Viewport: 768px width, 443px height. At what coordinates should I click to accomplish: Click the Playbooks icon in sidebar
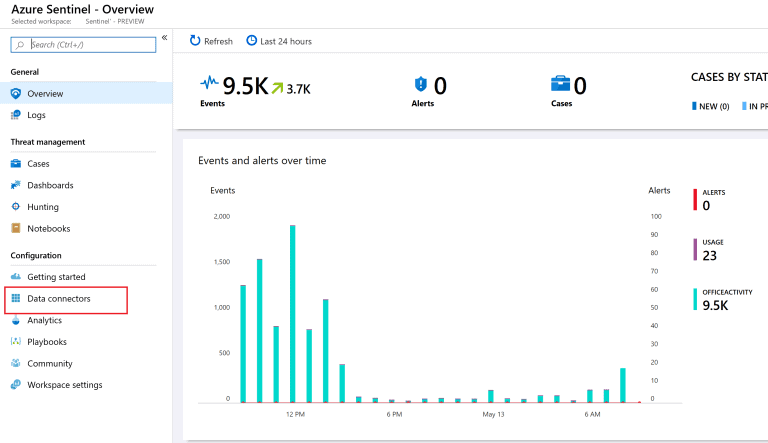(x=16, y=342)
